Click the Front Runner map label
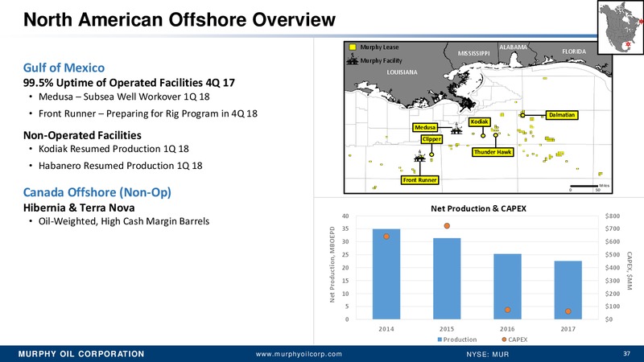The width and height of the screenshot is (644, 362). (x=419, y=179)
